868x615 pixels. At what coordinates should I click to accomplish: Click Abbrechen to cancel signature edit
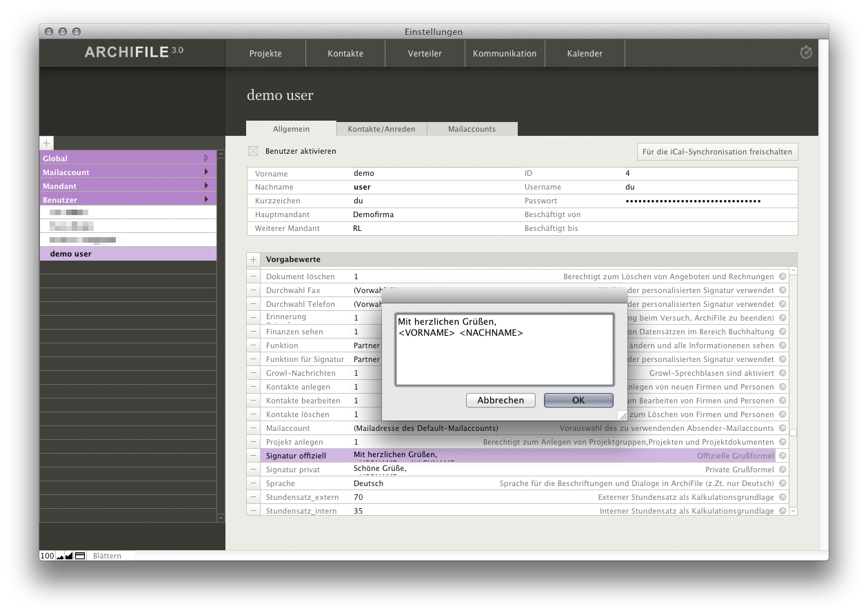[501, 400]
